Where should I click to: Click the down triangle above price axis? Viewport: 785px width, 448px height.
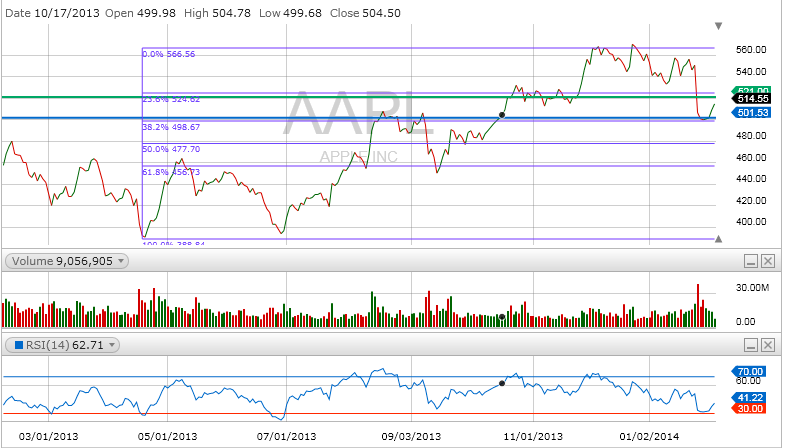pos(718,26)
